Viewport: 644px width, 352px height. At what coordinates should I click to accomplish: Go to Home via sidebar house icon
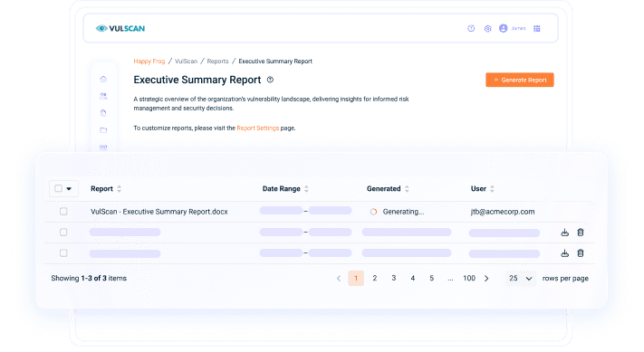103,79
